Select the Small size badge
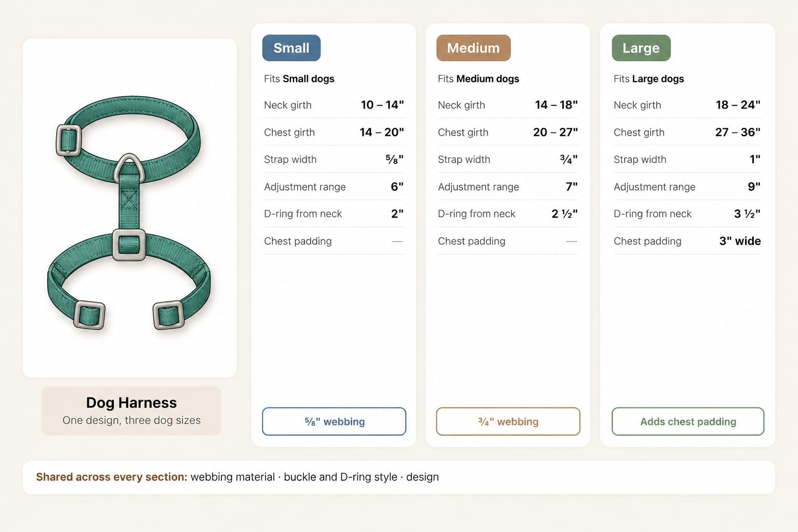Viewport: 798px width, 532px height. point(291,48)
